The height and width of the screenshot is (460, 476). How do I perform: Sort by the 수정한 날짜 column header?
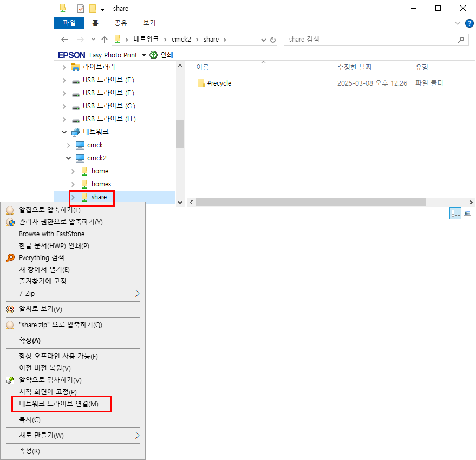355,67
